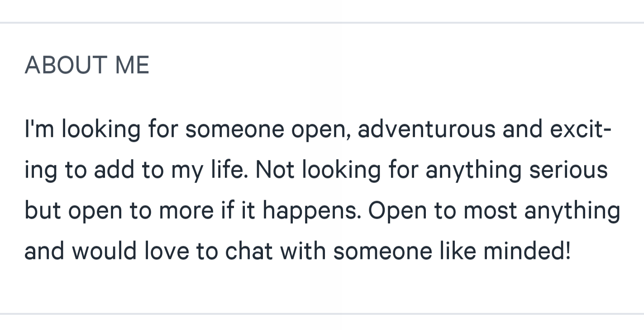Click the divider line below the bio
Viewport: 644px width, 330px height.
click(x=322, y=313)
